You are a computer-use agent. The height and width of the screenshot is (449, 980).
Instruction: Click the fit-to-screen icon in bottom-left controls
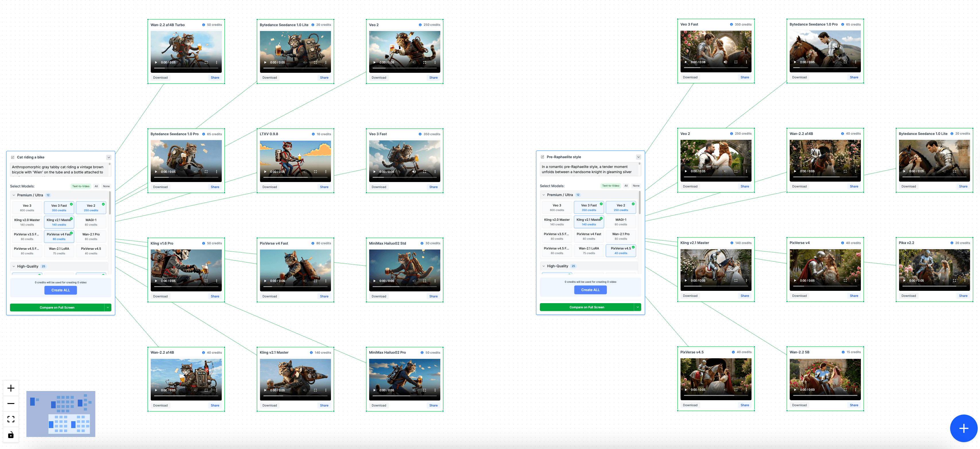(x=11, y=419)
